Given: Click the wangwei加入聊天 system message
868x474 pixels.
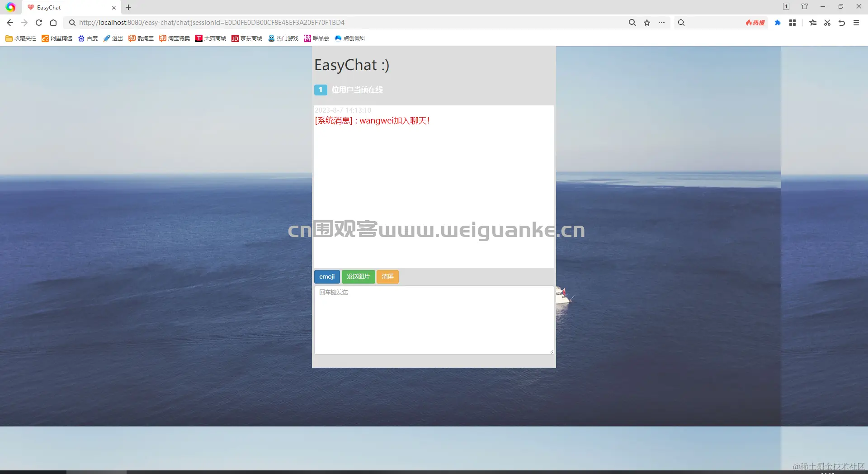Looking at the screenshot, I should [372, 121].
